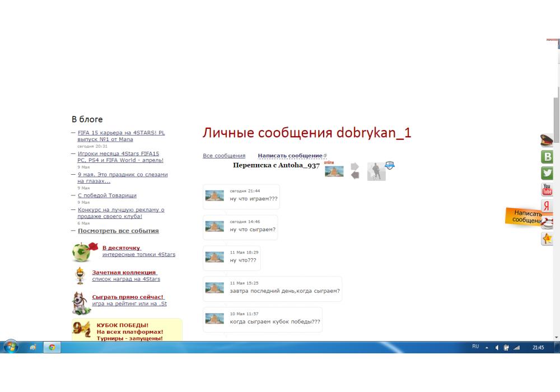This screenshot has height=392, width=560.
Task: Open В десяточку link
Action: pos(122,248)
